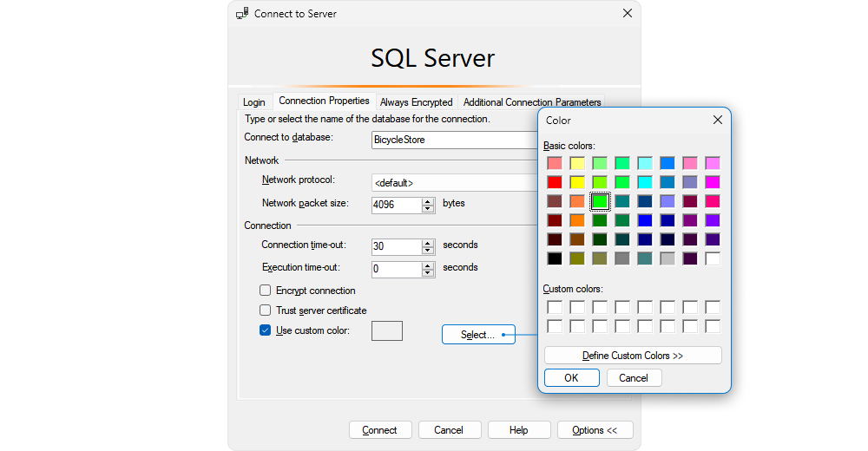Viewport: 868px width, 451px height.
Task: Cancel the Color dialog
Action: point(634,378)
